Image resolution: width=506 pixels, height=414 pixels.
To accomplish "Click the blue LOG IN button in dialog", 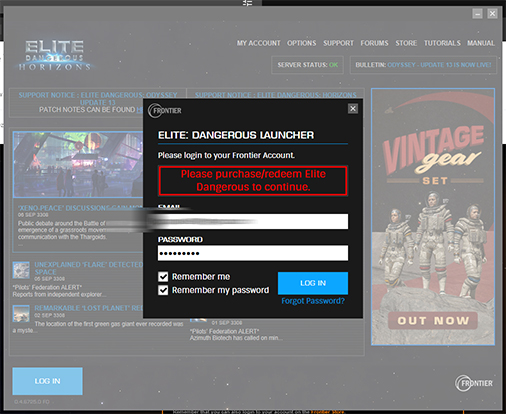I will coord(313,283).
